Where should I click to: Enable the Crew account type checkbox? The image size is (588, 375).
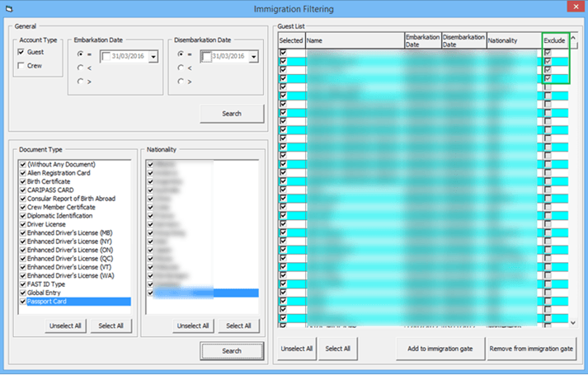pyautogui.click(x=21, y=66)
